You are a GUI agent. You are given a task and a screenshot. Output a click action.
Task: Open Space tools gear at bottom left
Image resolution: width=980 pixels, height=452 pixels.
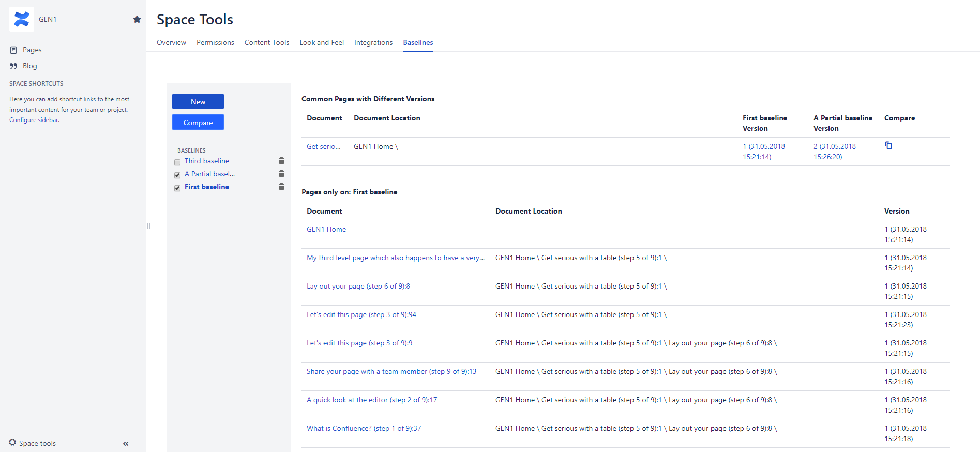[13, 443]
